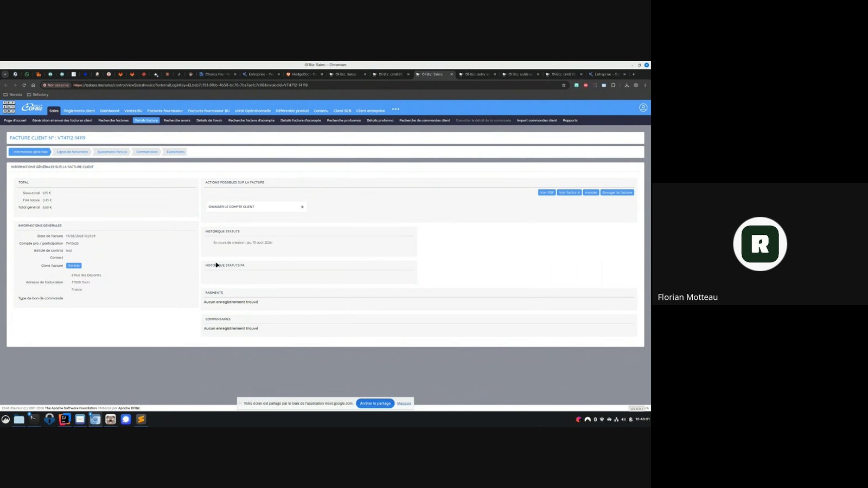Open the file manager icon in taskbar
Screen dimensions: 868x488
(x=19, y=419)
